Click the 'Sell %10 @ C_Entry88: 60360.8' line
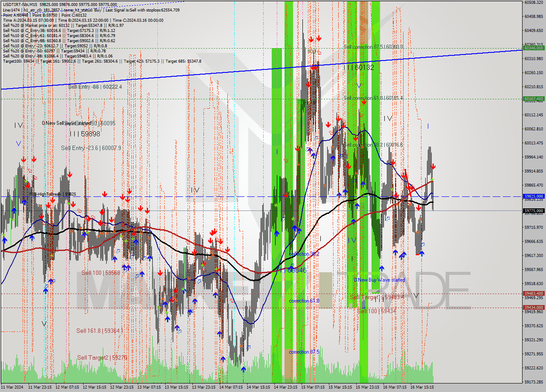 59,40
